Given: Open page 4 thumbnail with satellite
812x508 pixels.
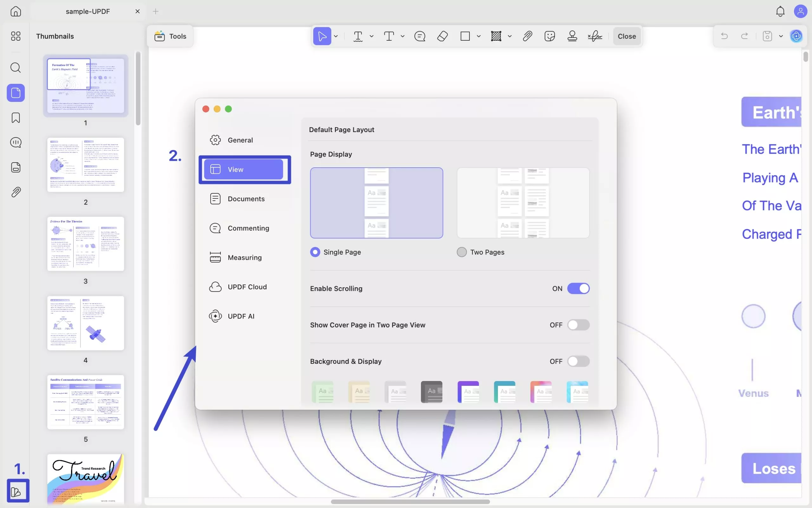Looking at the screenshot, I should click(x=86, y=323).
